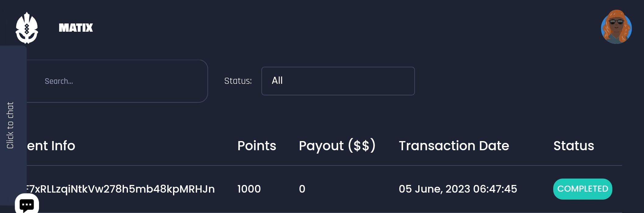Expand the vertical Click to chat tab
Image resolution: width=644 pixels, height=213 pixels.
(x=10, y=125)
